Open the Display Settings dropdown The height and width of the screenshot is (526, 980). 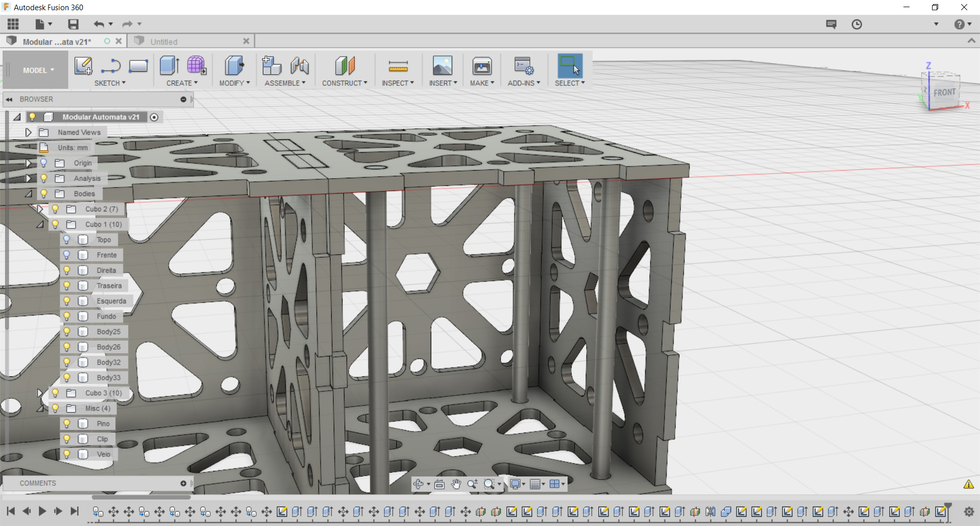518,484
